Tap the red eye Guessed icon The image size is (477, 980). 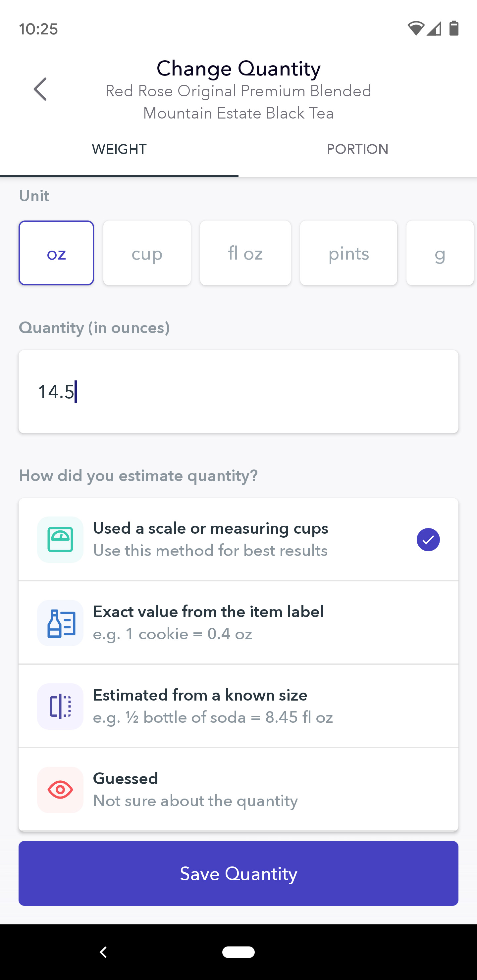60,790
